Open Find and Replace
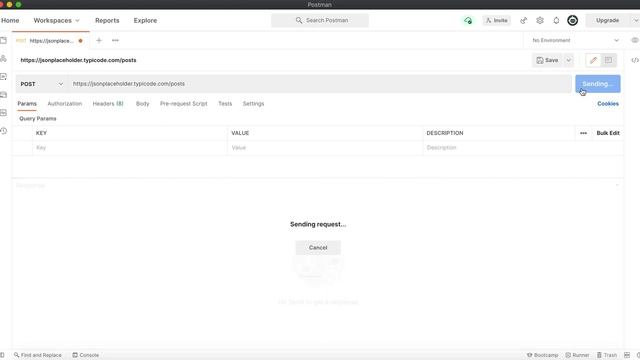This screenshot has width=640, height=360. point(38,355)
